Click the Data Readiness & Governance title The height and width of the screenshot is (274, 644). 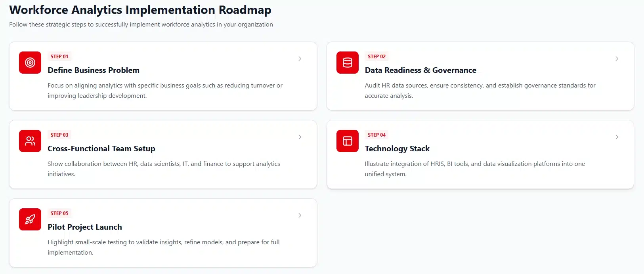pos(420,70)
